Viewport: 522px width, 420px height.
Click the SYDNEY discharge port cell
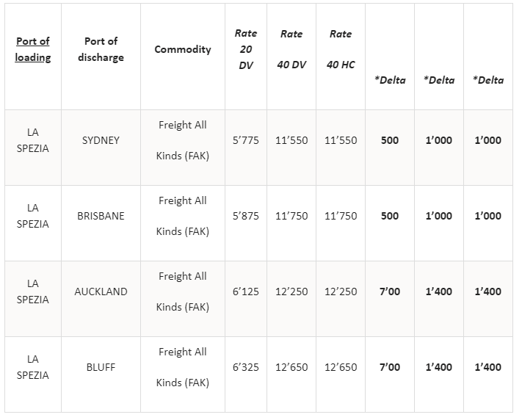[101, 140]
